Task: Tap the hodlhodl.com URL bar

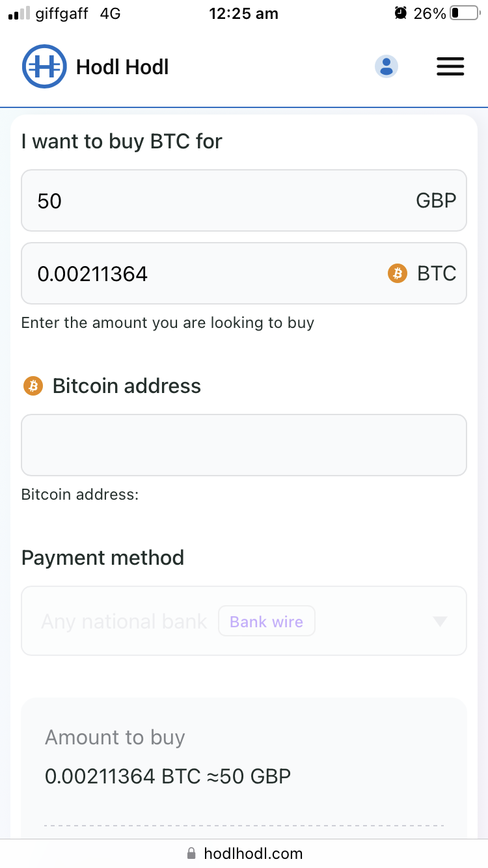Action: point(252,853)
